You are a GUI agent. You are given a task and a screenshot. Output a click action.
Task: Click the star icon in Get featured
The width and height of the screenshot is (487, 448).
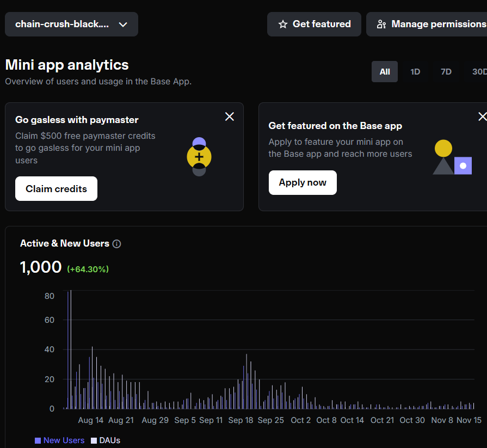[x=282, y=24]
